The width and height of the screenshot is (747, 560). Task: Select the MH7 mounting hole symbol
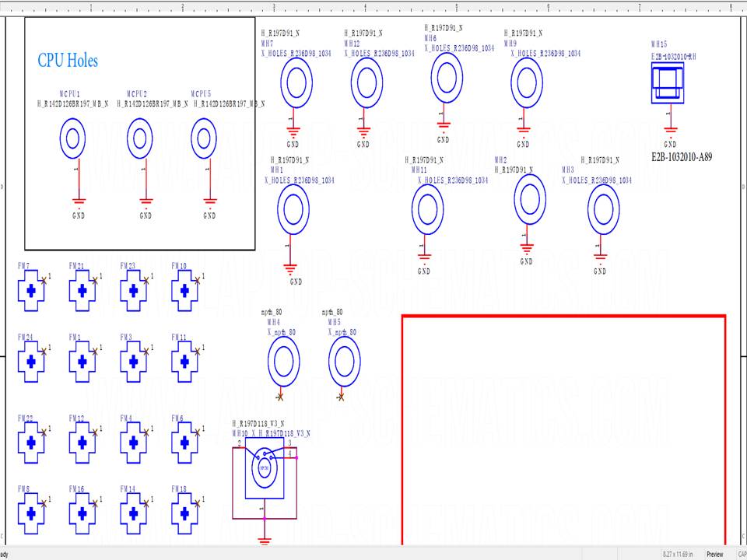(x=296, y=82)
